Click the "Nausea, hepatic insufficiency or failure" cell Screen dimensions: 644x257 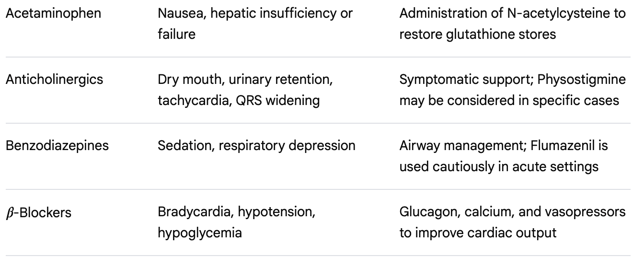(255, 23)
